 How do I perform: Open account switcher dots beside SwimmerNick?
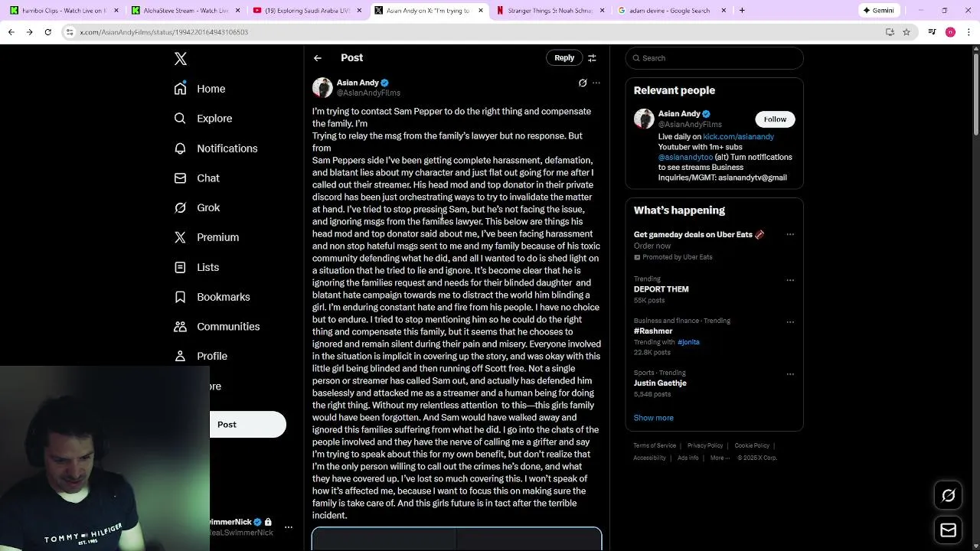point(289,527)
